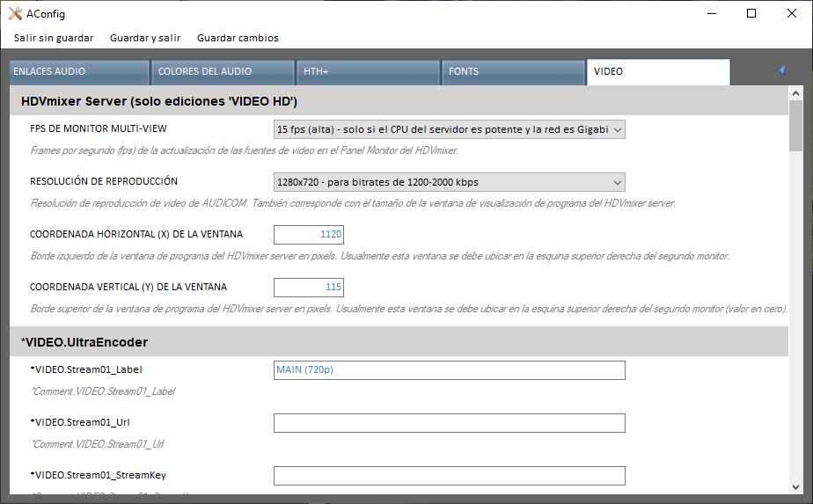This screenshot has height=504, width=813.
Task: Click the RESOLUCIÓN DE REPRODUCCIÓN label
Action: pos(104,181)
